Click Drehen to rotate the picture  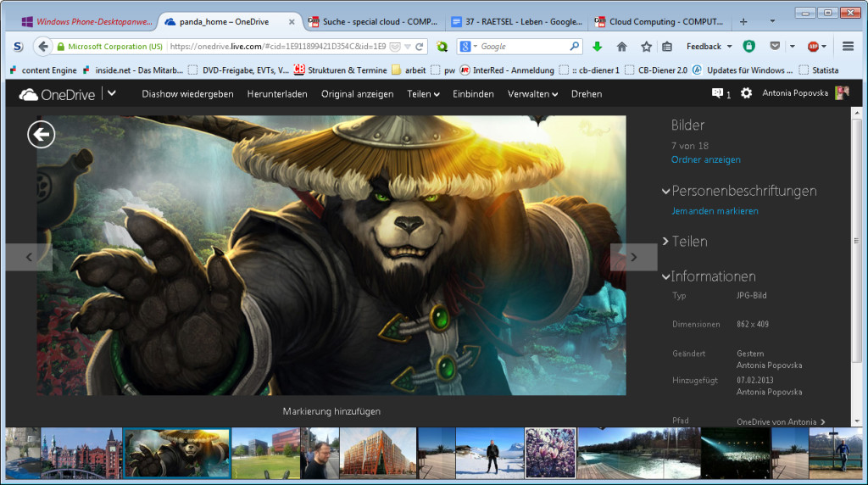(587, 94)
